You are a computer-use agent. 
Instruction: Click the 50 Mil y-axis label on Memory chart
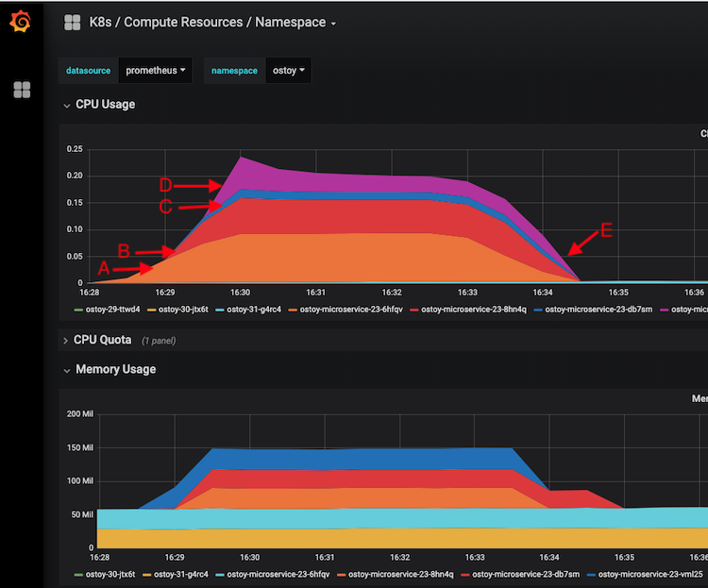tap(82, 514)
